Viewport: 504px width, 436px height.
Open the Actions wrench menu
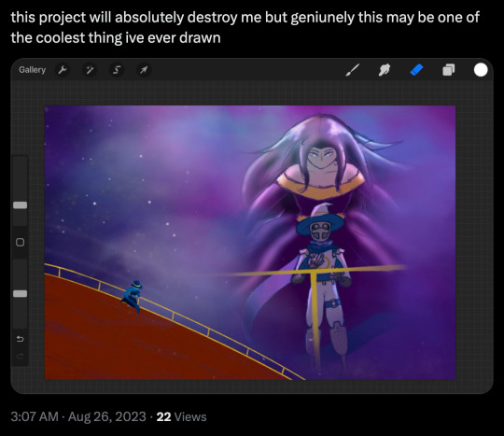(63, 70)
